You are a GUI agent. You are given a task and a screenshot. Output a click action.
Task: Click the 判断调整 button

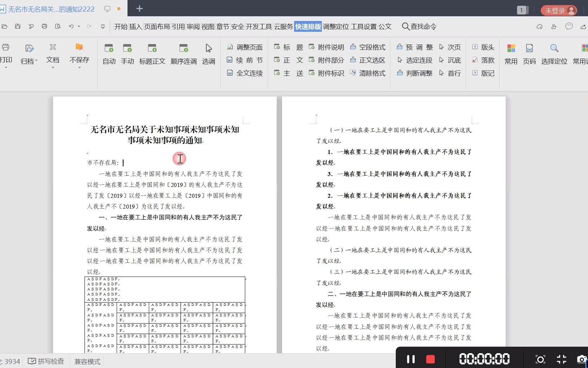[415, 73]
